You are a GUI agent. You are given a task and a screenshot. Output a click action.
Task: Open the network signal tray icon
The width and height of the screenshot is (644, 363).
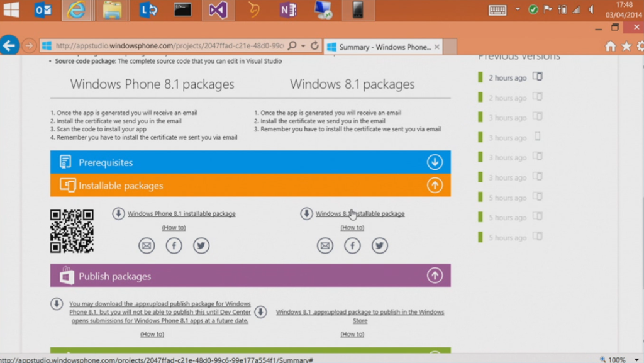point(577,9)
